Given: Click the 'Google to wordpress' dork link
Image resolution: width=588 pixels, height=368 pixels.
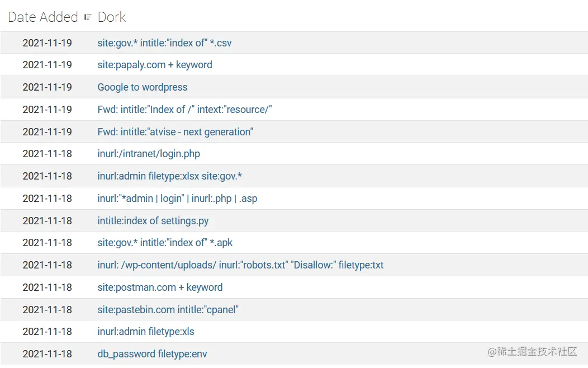Looking at the screenshot, I should click(143, 87).
